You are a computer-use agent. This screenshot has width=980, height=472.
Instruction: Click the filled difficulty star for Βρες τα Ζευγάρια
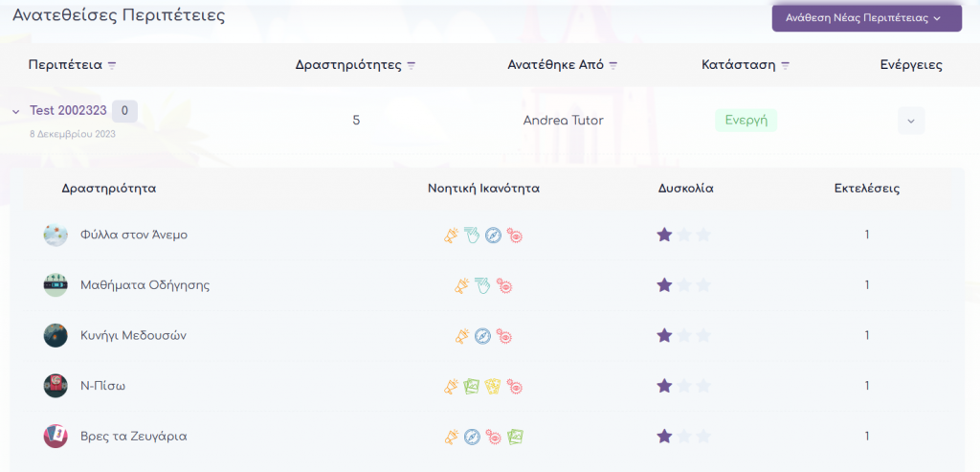pos(664,437)
